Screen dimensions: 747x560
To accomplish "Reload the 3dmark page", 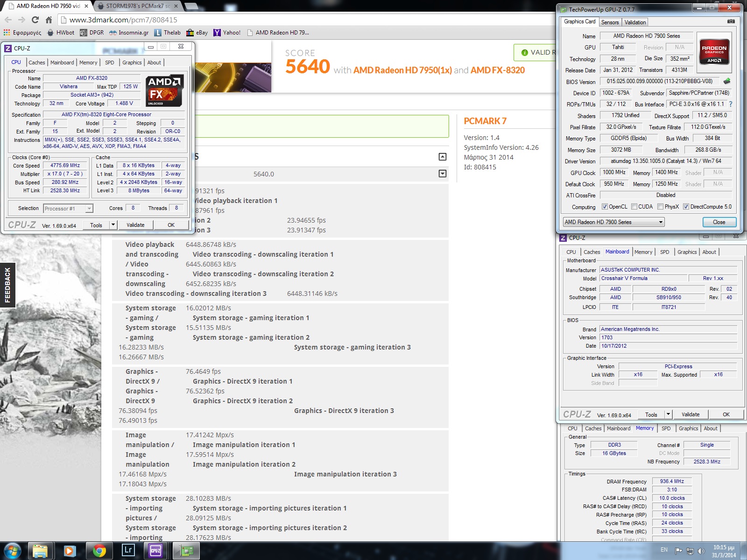I will pos(35,20).
